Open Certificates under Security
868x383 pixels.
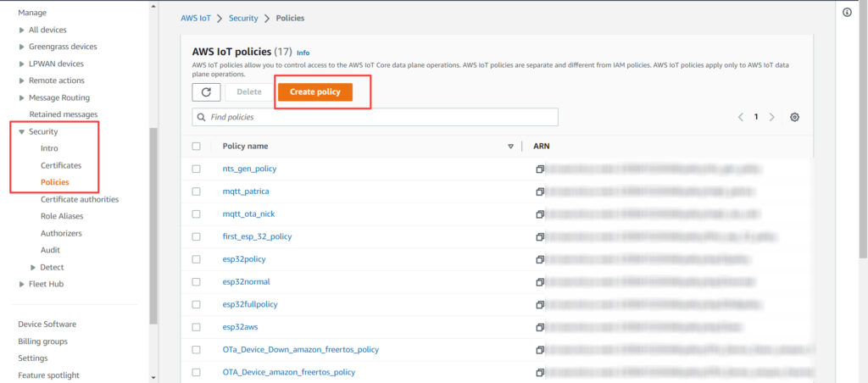[61, 165]
